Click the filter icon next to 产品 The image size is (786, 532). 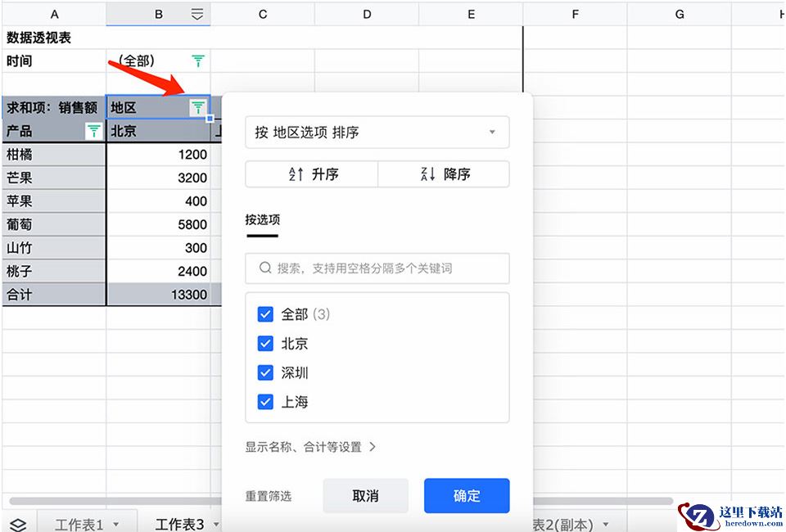[94, 131]
